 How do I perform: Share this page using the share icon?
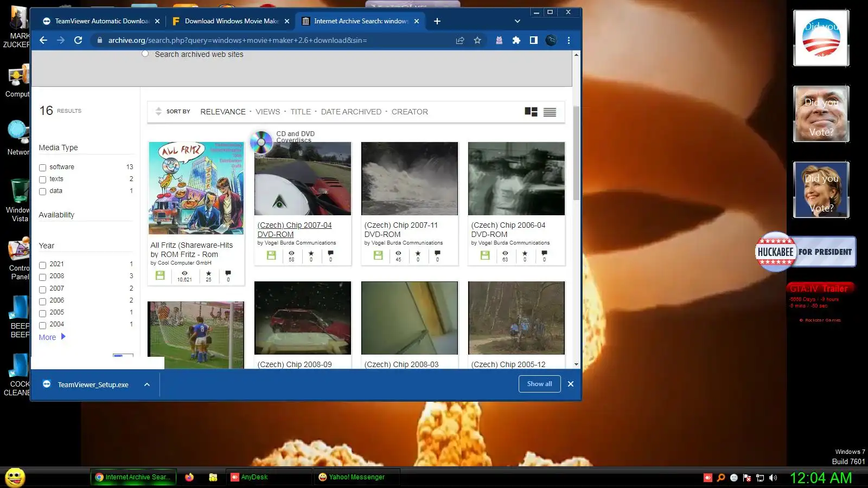tap(460, 40)
